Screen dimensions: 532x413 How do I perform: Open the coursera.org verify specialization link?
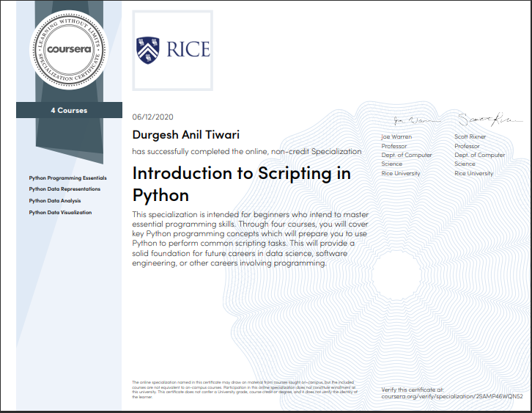(x=452, y=396)
